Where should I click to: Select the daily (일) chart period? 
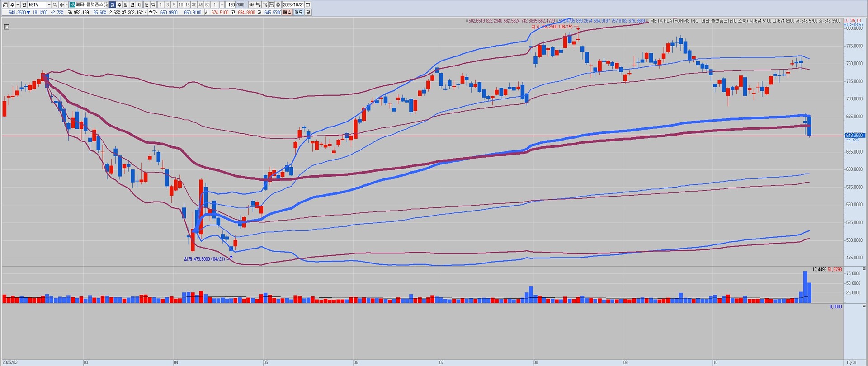click(112, 5)
